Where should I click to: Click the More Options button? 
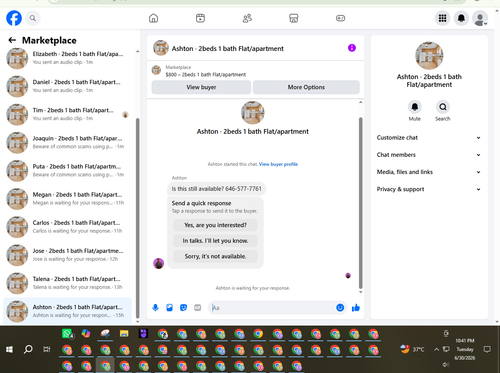[306, 87]
